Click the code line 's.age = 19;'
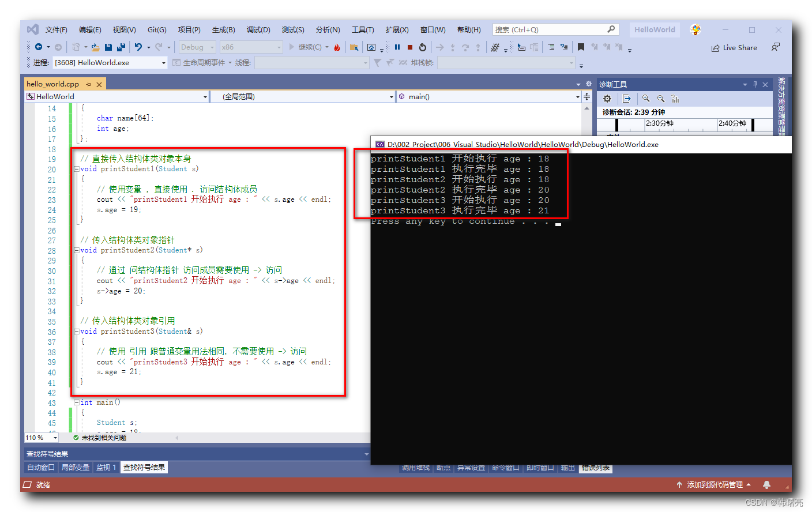This screenshot has height=512, width=812. click(119, 210)
